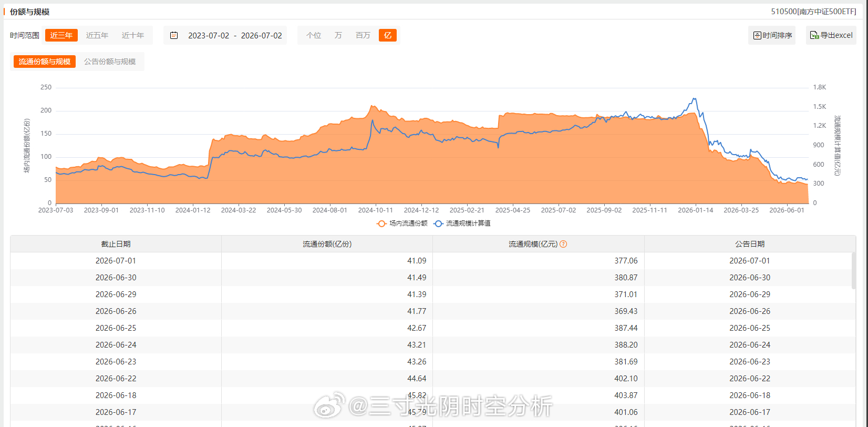868x427 pixels.
Task: Click scale value 377.06
Action: (x=626, y=261)
